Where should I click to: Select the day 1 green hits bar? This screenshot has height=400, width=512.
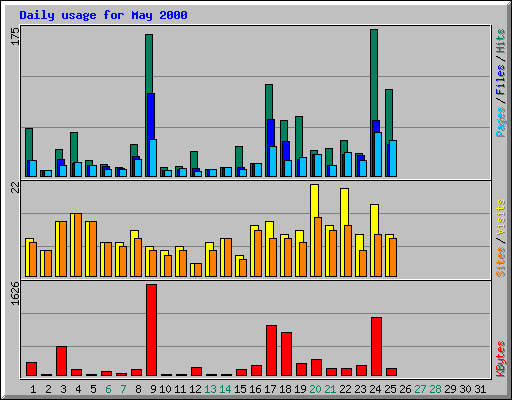click(x=29, y=144)
